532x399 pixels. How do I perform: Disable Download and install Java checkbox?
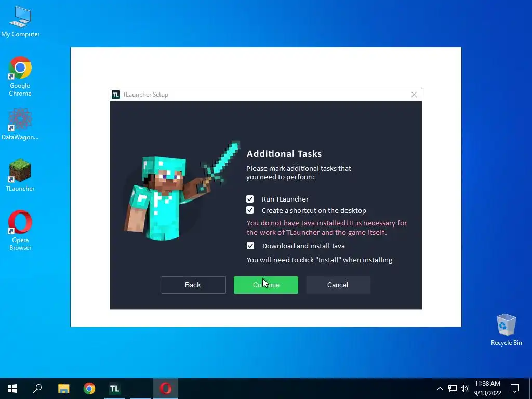(250, 246)
